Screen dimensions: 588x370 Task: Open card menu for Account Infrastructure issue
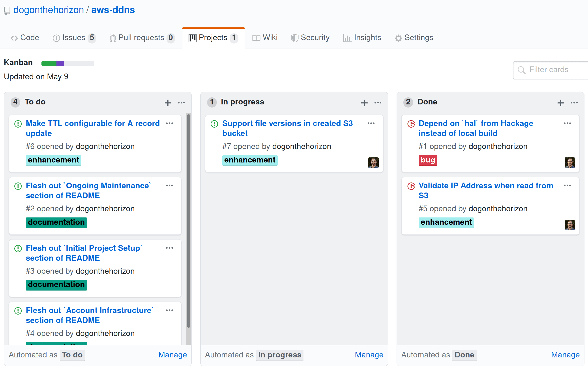(x=169, y=310)
